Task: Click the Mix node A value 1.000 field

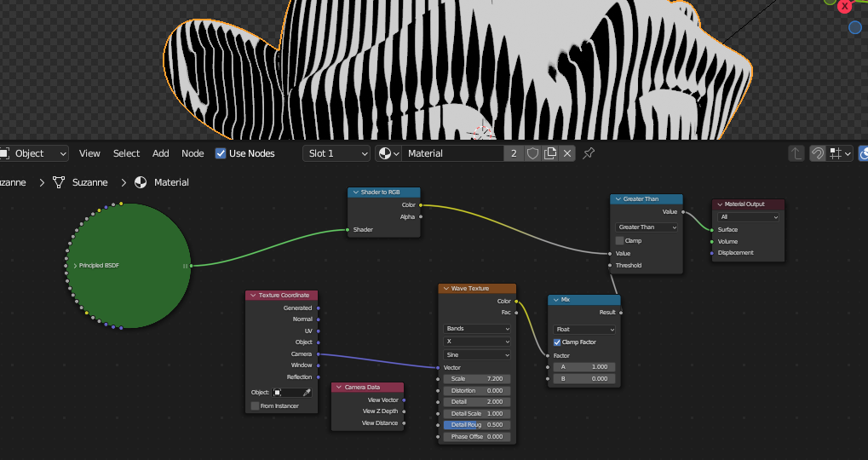Action: (x=584, y=367)
